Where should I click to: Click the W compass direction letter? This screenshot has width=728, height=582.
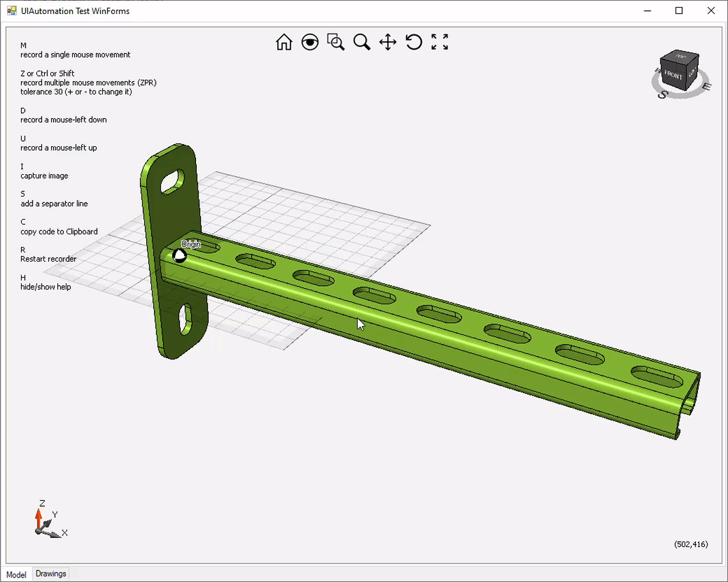point(656,71)
